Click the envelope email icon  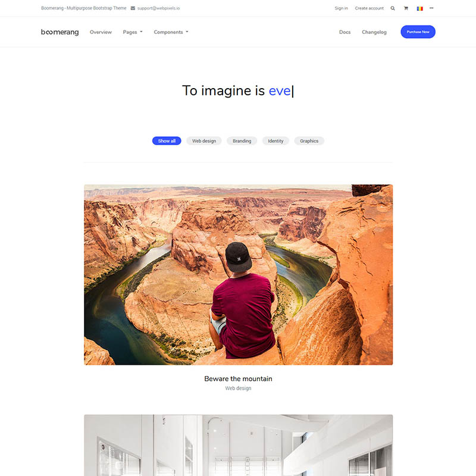point(133,8)
